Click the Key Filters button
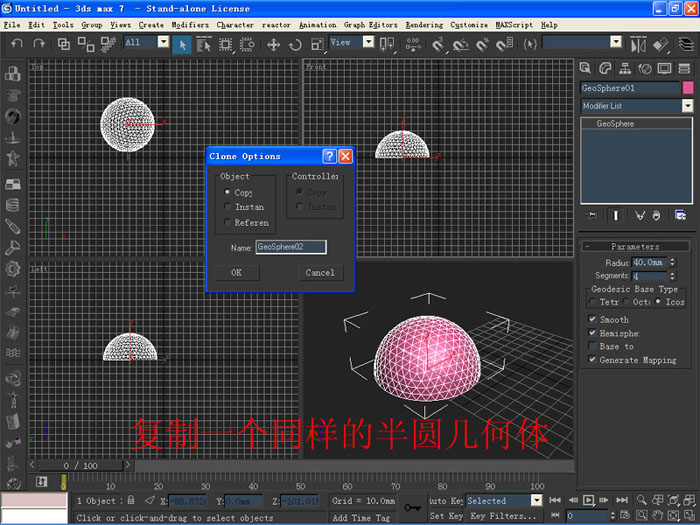Image resolution: width=700 pixels, height=525 pixels. coord(504,516)
